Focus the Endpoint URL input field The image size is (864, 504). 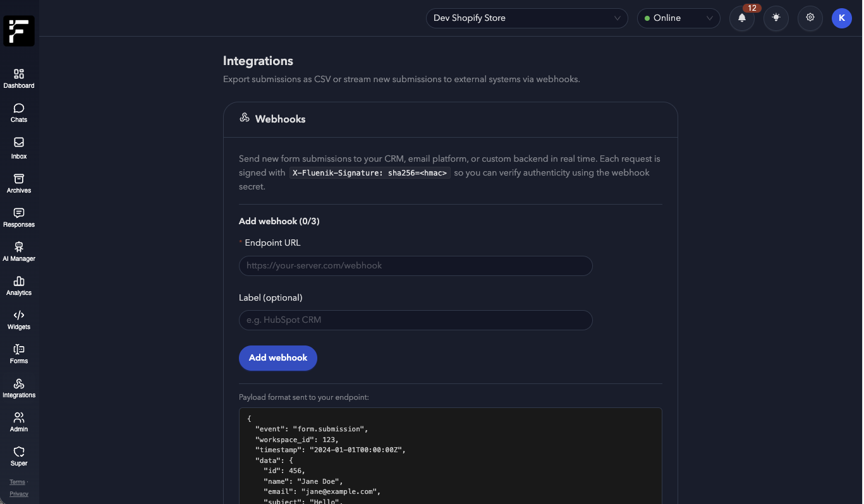(x=415, y=266)
